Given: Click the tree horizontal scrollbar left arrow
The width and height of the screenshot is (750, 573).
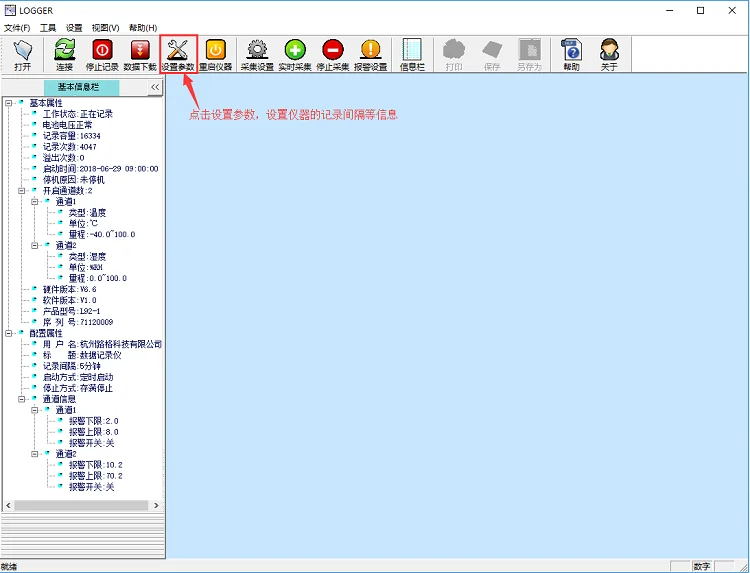Looking at the screenshot, I should point(8,505).
